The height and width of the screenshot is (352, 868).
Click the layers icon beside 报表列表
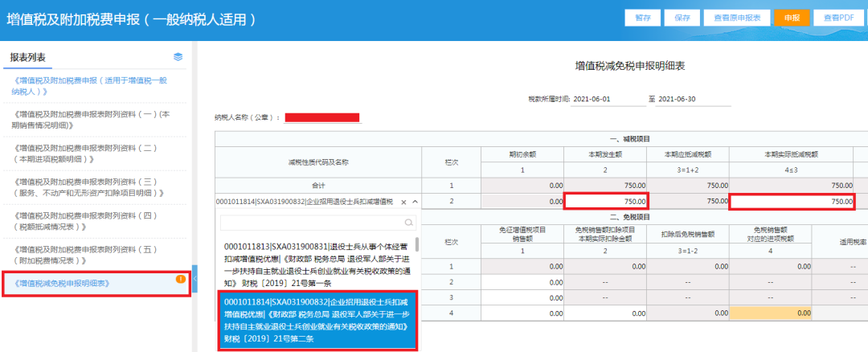178,56
